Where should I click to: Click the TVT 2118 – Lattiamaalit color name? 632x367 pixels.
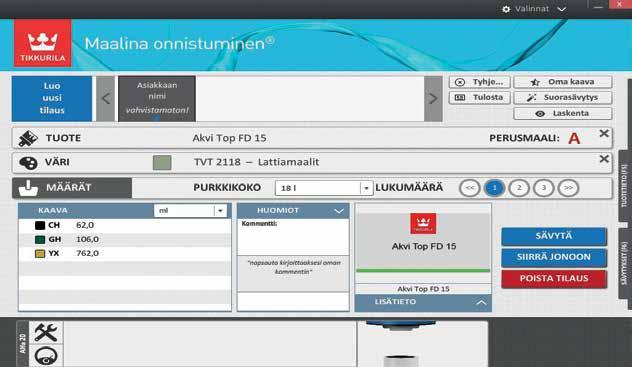click(256, 162)
